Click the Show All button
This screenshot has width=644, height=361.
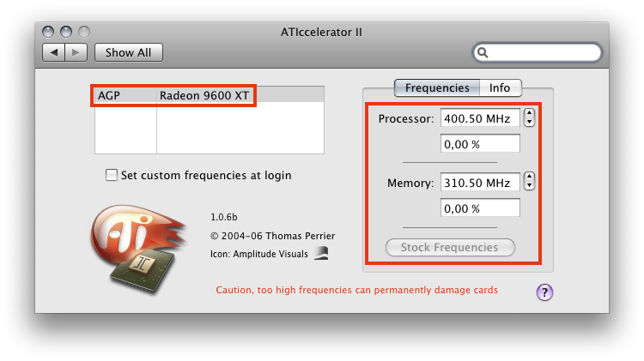pos(129,52)
